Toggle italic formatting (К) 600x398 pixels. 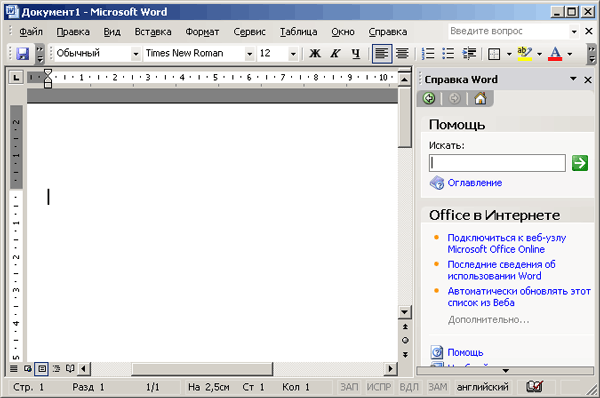click(x=335, y=54)
